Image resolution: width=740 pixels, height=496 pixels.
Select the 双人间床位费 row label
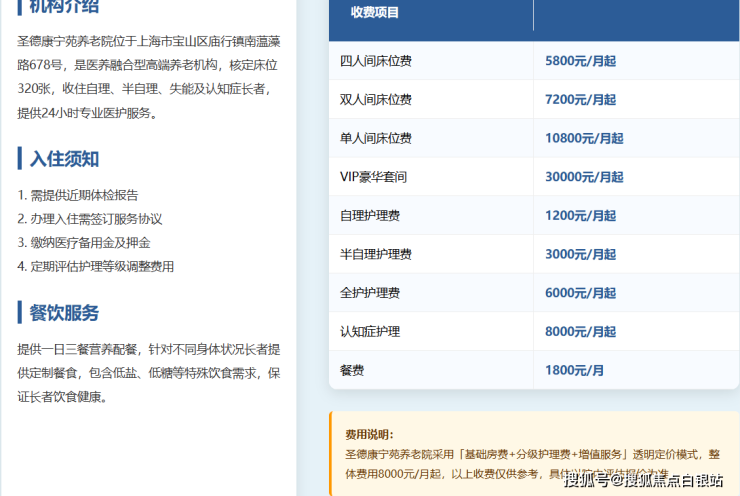(x=376, y=100)
